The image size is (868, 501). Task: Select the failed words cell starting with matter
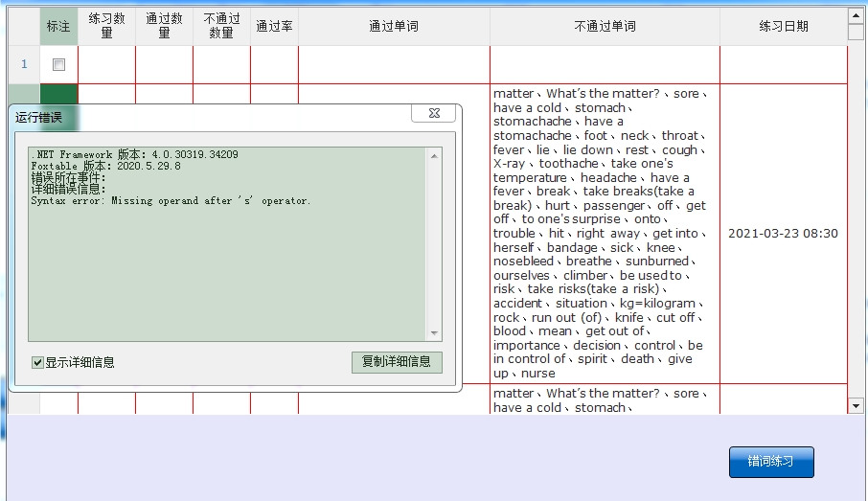(x=605, y=234)
